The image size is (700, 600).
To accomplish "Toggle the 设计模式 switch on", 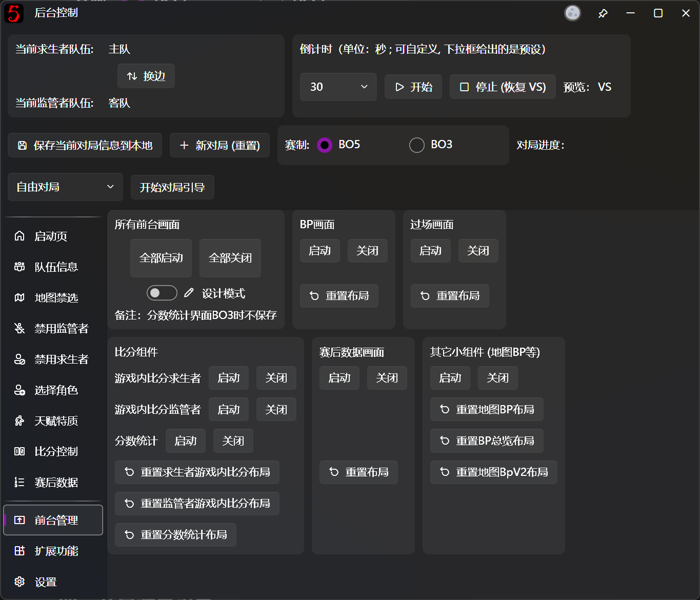I will tap(162, 292).
